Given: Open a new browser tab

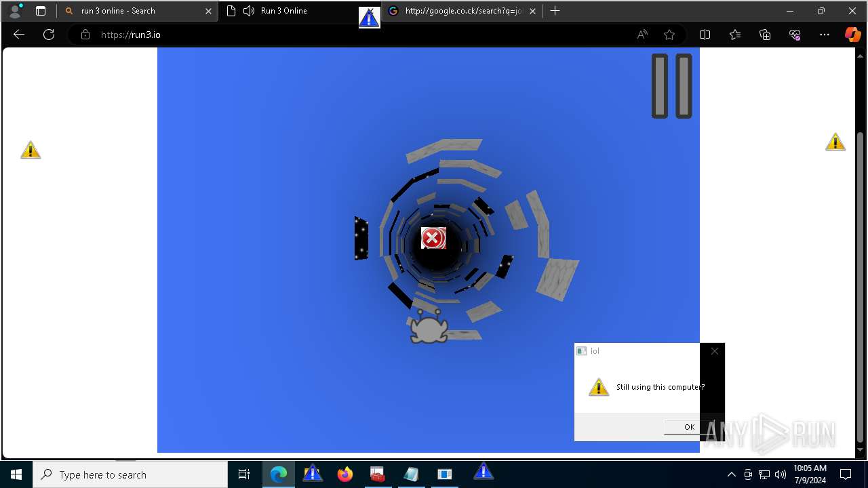Looking at the screenshot, I should pos(555,11).
